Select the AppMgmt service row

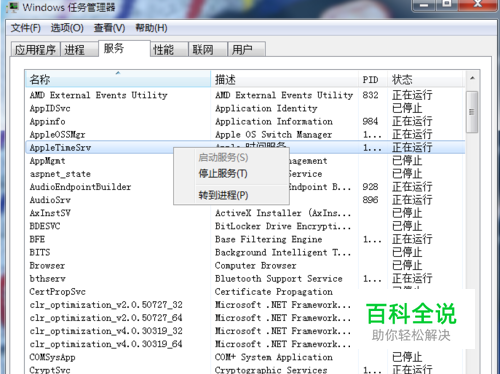coord(245,161)
